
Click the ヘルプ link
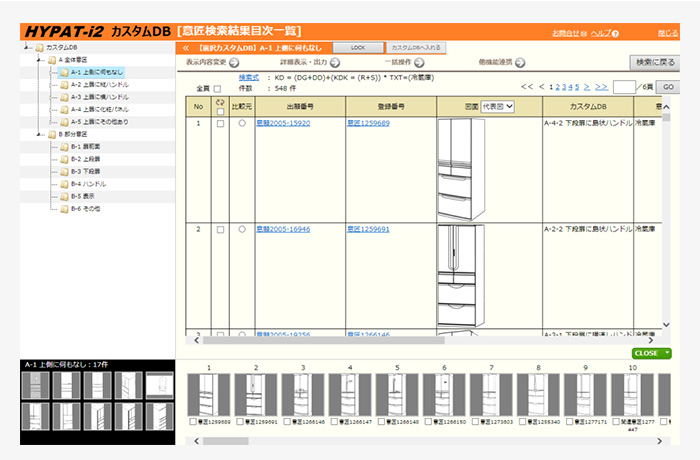(x=601, y=33)
